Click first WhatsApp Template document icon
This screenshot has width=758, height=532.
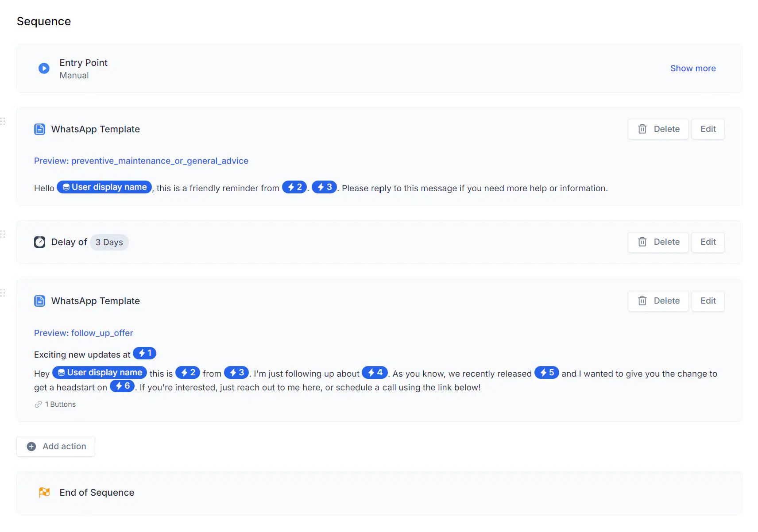[x=40, y=129]
